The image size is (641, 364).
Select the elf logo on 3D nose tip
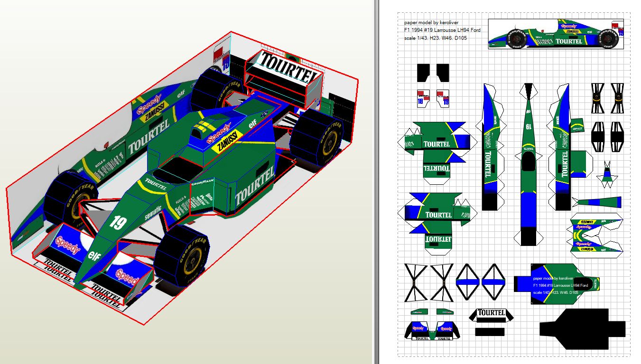pyautogui.click(x=94, y=256)
